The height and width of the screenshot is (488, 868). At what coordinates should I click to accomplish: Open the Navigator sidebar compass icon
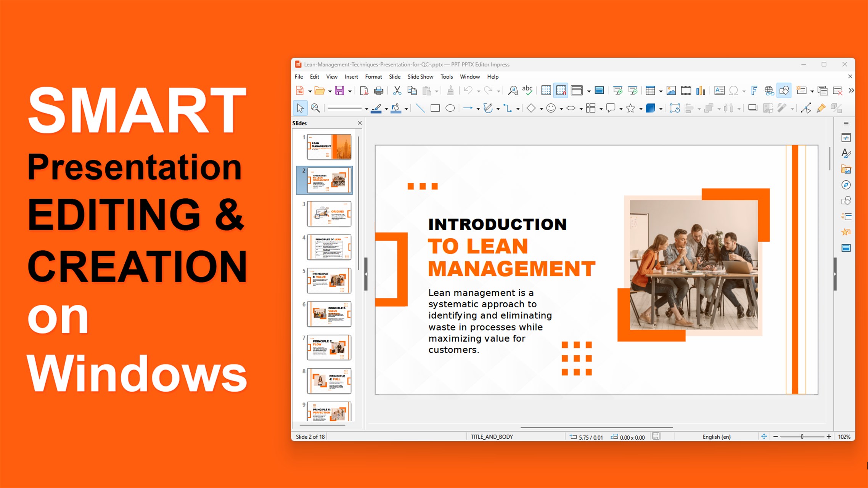pyautogui.click(x=846, y=185)
